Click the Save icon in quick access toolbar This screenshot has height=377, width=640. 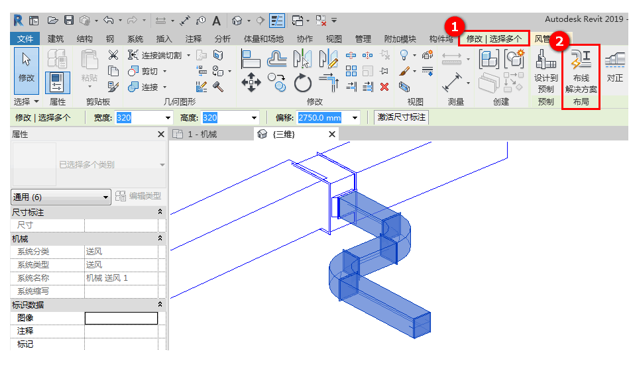[69, 20]
